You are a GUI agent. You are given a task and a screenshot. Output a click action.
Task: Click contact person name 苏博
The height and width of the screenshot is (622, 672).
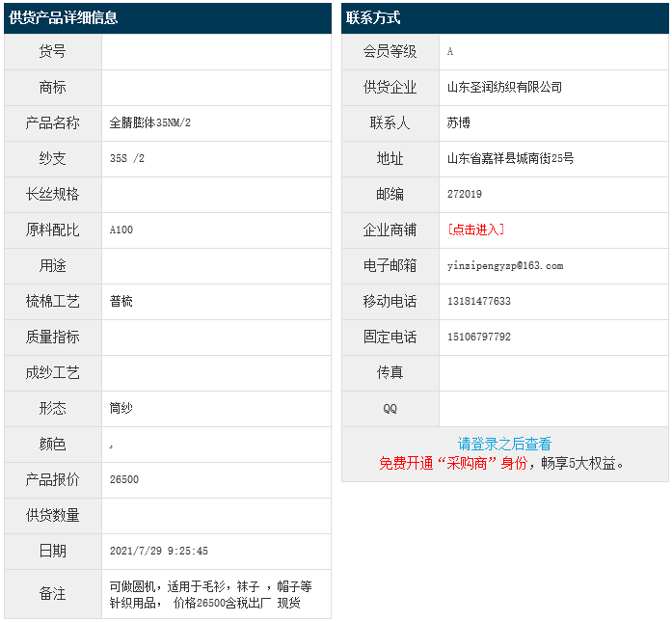pyautogui.click(x=459, y=122)
